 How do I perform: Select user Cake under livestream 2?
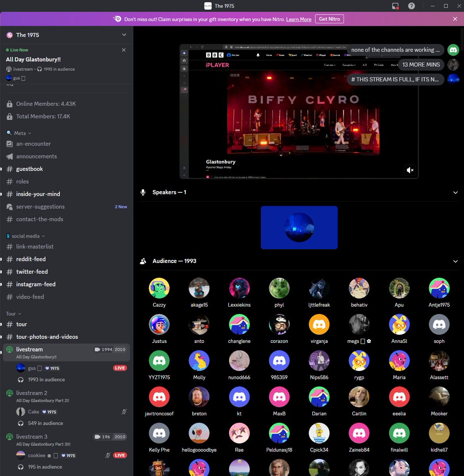pyautogui.click(x=71, y=412)
